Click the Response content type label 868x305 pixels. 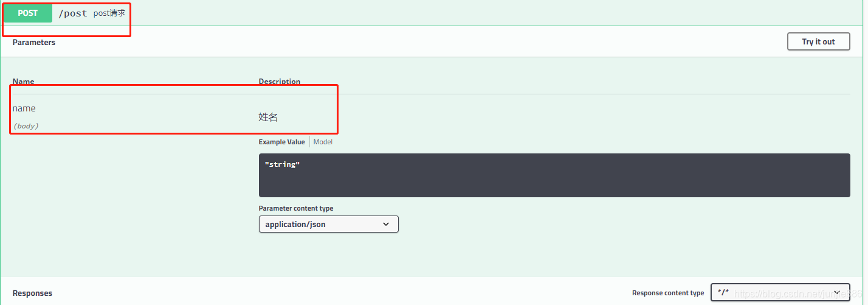click(668, 293)
